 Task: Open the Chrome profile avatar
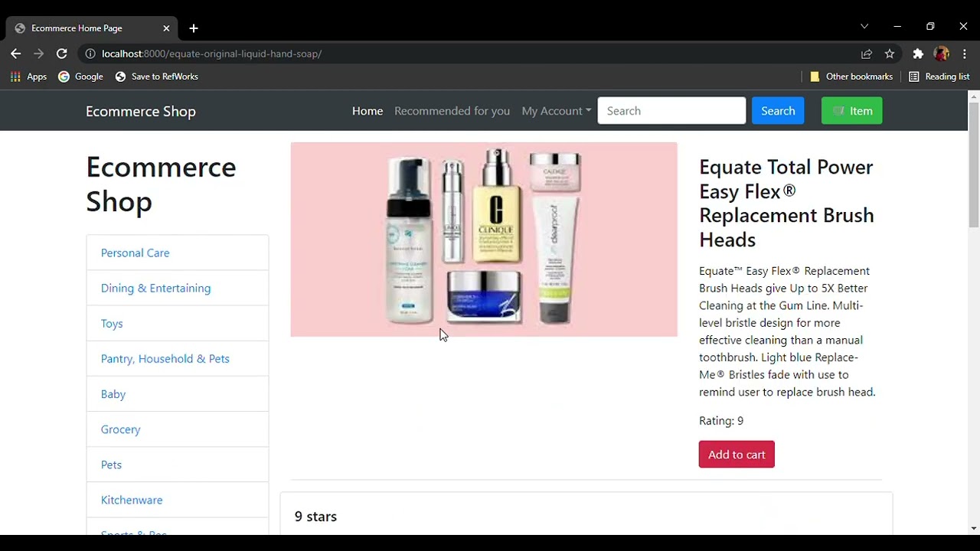pyautogui.click(x=942, y=54)
